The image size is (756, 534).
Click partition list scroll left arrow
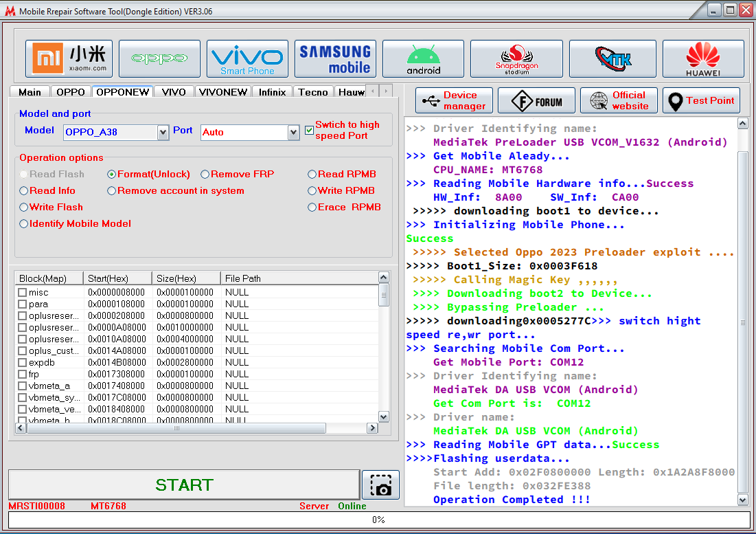click(20, 428)
